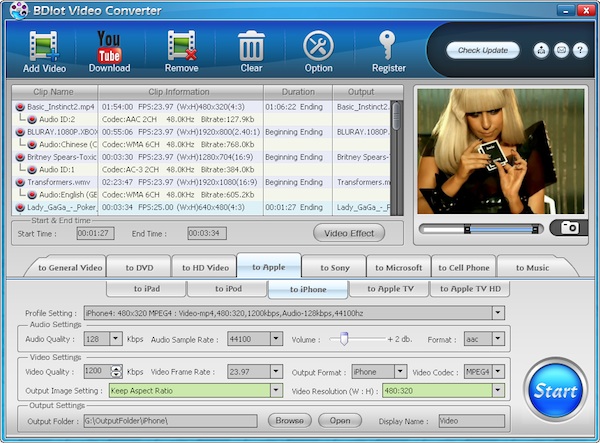
Task: Click the End Time input field
Action: (x=207, y=233)
